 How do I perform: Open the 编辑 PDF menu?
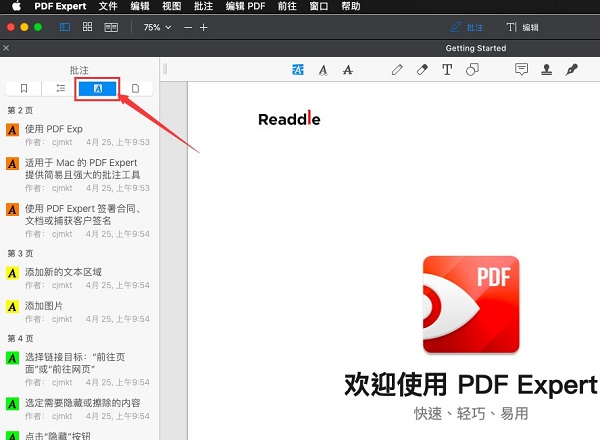point(245,6)
